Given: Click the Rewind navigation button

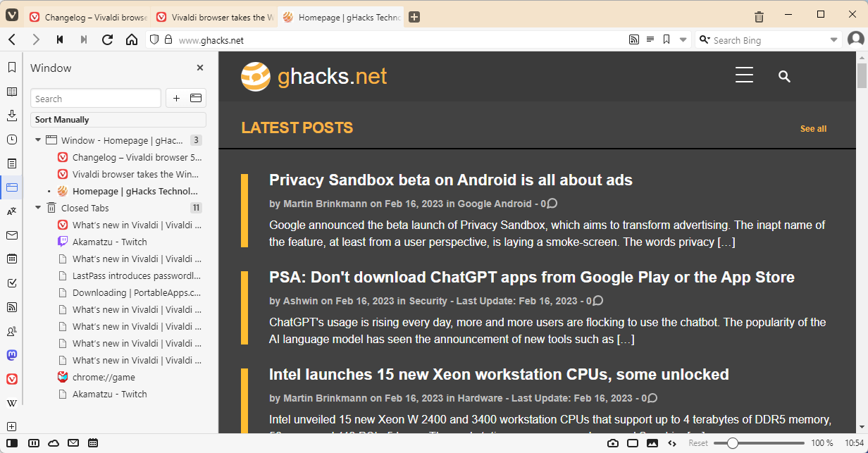Looking at the screenshot, I should pyautogui.click(x=60, y=40).
